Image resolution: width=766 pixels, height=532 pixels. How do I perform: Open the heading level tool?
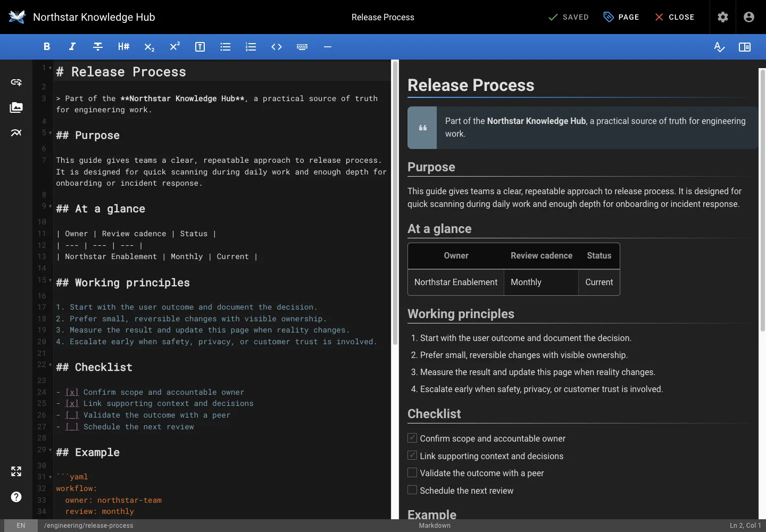(x=123, y=47)
